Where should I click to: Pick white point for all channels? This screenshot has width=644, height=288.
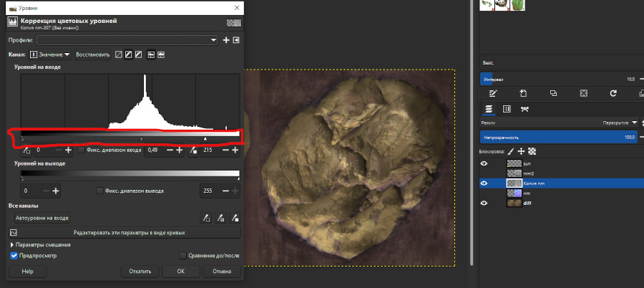235,218
